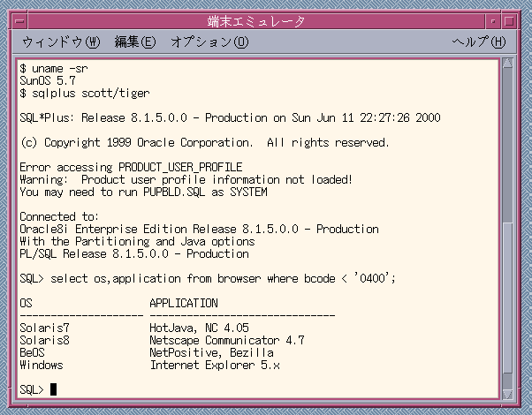Click 'Internet Explorer 5.x' cell
The image size is (532, 415).
(x=215, y=366)
